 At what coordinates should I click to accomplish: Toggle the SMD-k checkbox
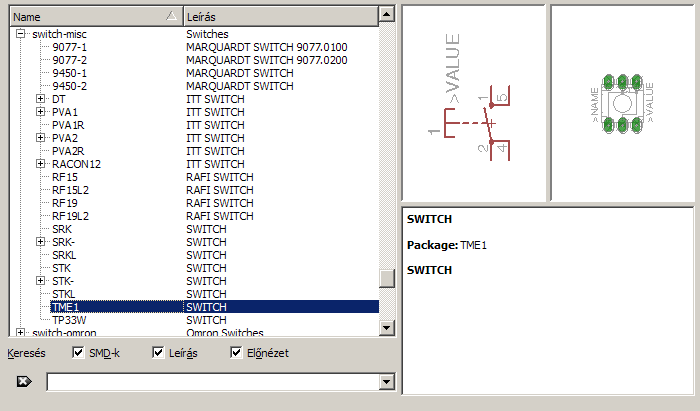pos(78,353)
